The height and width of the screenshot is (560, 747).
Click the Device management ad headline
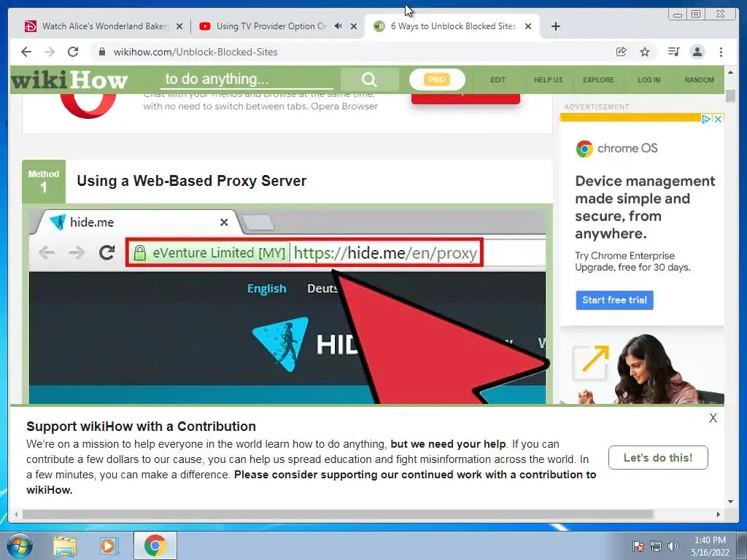coord(645,207)
